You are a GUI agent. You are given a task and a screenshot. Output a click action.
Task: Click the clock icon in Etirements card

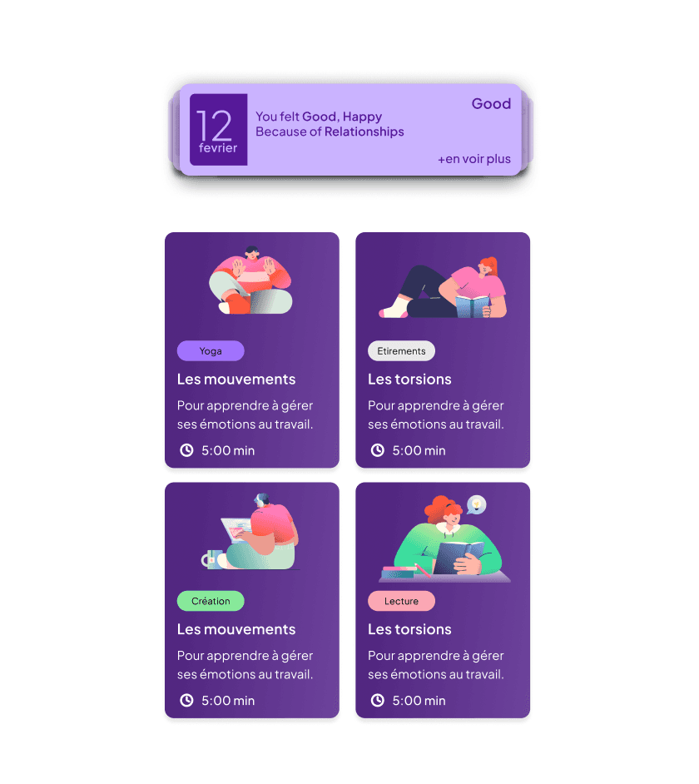[378, 450]
